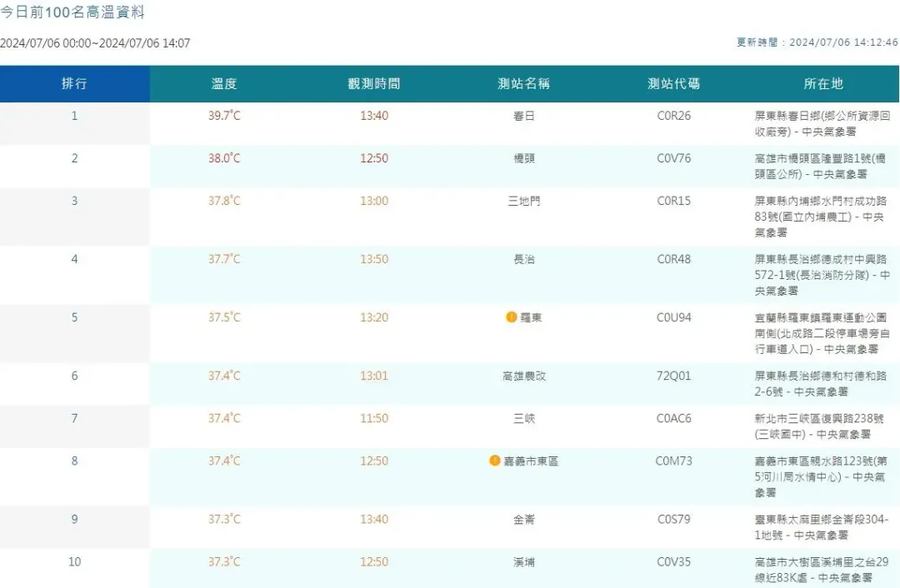Click observation time 13:50 in 長治 row
This screenshot has height=588, width=900.
tap(374, 259)
